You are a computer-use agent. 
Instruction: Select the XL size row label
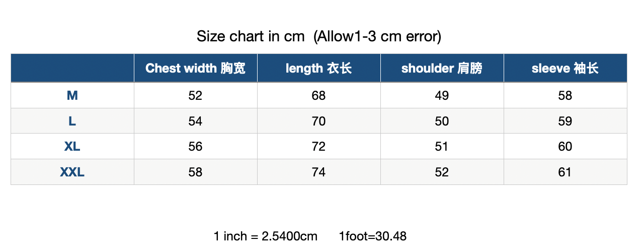coord(72,147)
